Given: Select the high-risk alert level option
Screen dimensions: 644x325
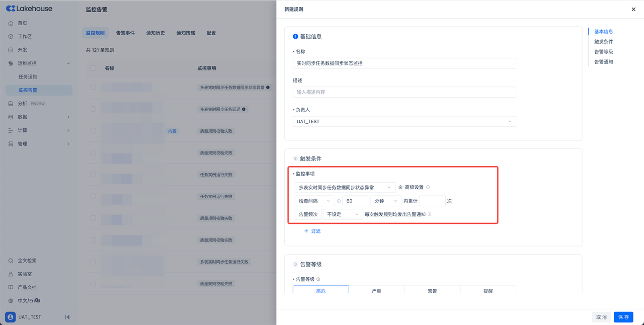Looking at the screenshot, I should tap(320, 290).
